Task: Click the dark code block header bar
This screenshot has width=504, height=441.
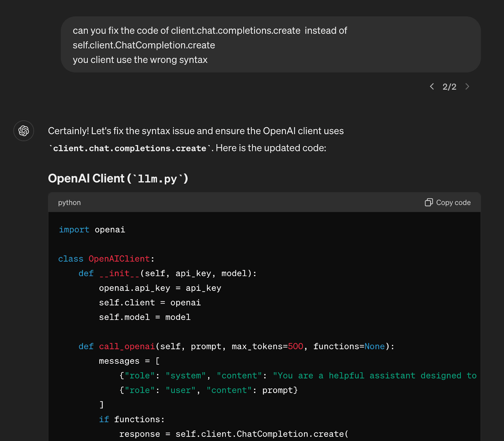Action: pos(252,202)
